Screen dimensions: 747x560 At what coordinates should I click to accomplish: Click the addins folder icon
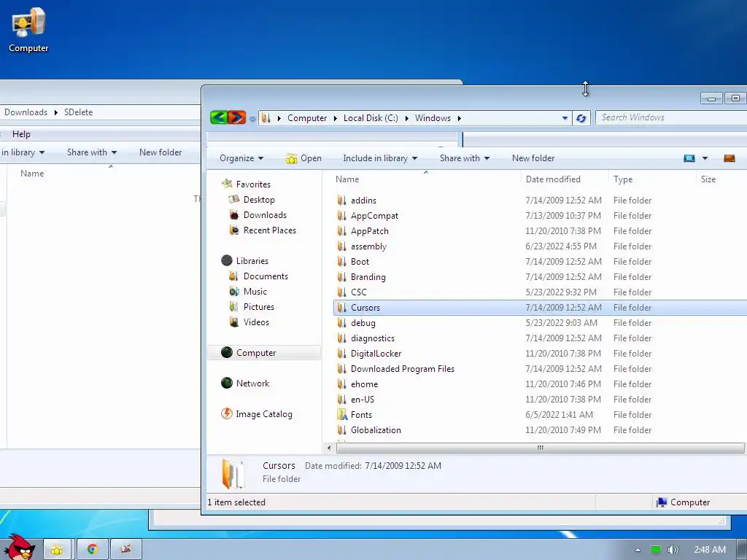(x=341, y=201)
